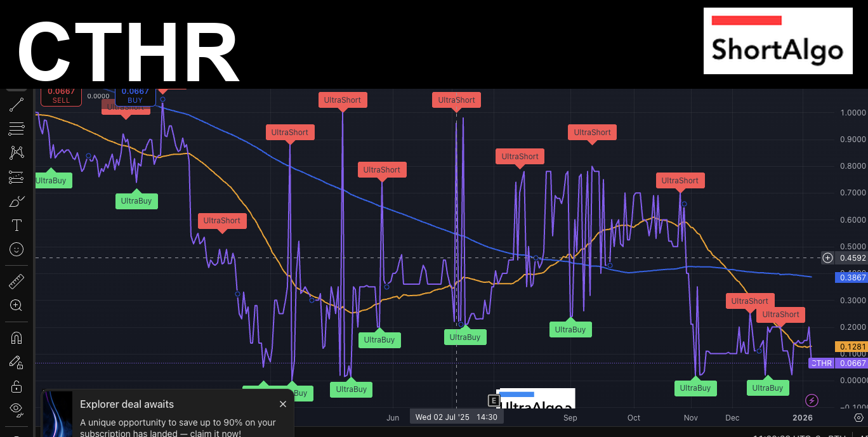Toggle hide all drawings eye icon
This screenshot has width=868, height=437.
(x=16, y=410)
